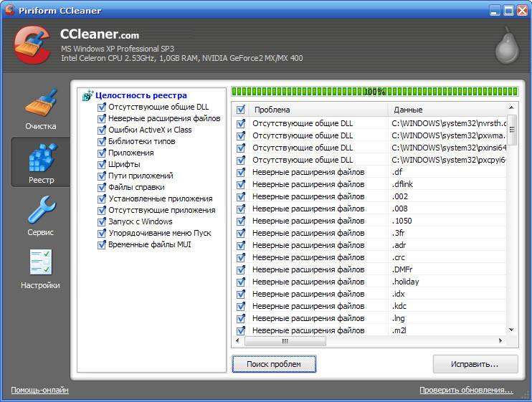Select the Реестр registry cubes icon
Viewport: 532px width, 402px height.
[x=41, y=158]
